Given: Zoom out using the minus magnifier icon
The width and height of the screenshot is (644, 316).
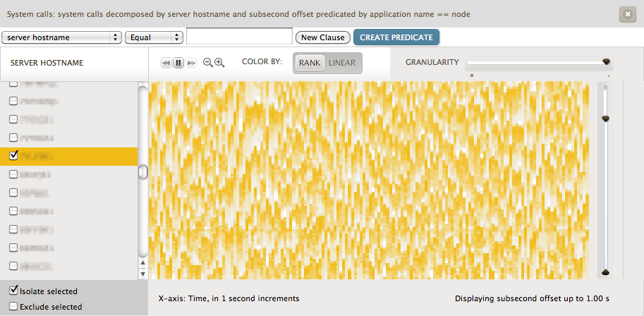Looking at the screenshot, I should point(207,63).
